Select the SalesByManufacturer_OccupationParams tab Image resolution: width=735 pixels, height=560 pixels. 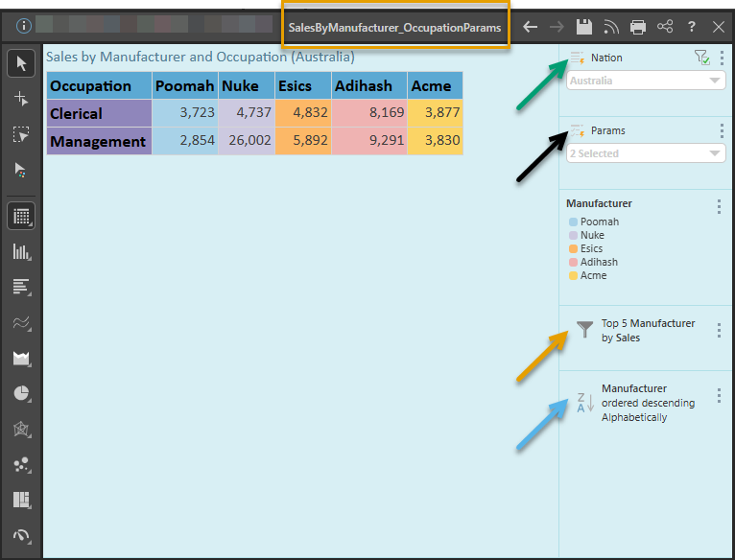(394, 28)
